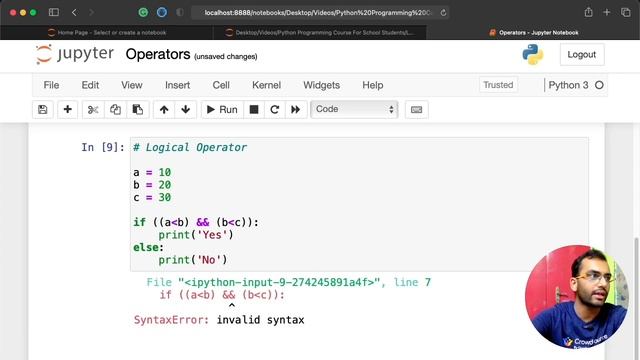Toggle the browser sidebar icon
Viewport: 640px width, 360px height.
(53, 12)
